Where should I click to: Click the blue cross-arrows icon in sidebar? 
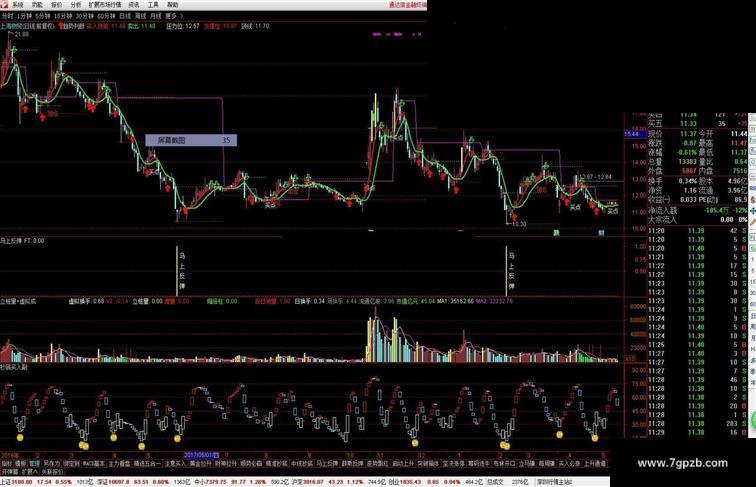752,211
